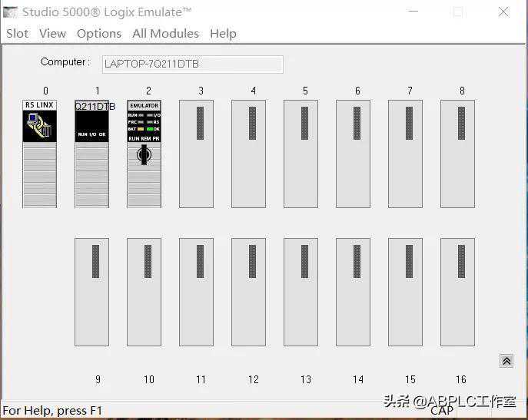Select empty chassis slot 9
The image size is (528, 420).
click(x=91, y=292)
